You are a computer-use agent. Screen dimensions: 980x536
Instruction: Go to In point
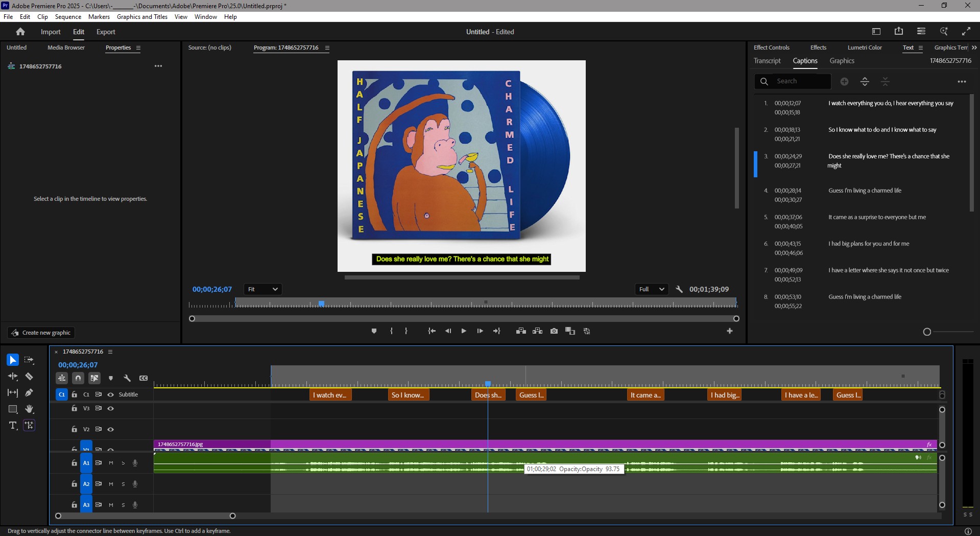(x=432, y=331)
